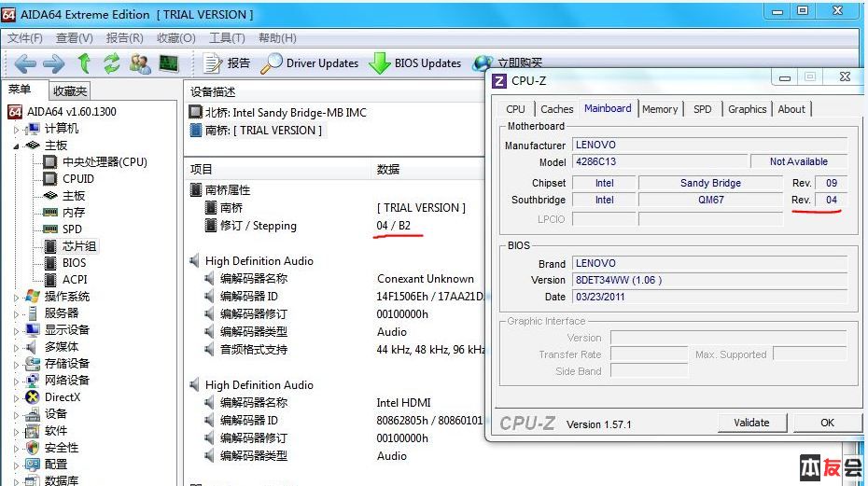Switch to Graphics tab in CPU-Z
This screenshot has height=486, width=868.
[748, 109]
